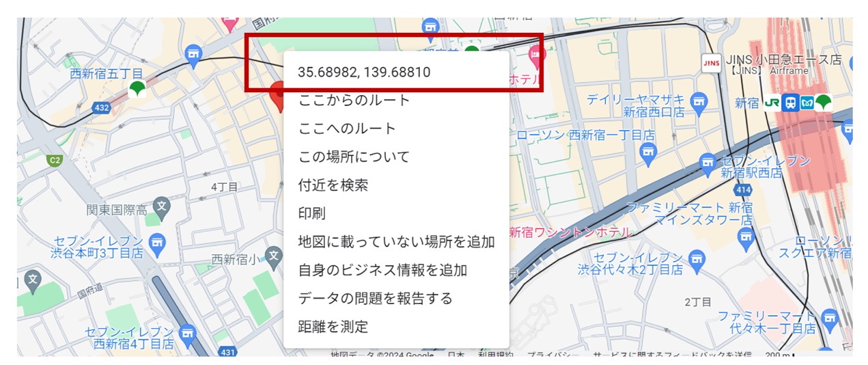Click the 西新宿五丁目 station label

tap(107, 74)
